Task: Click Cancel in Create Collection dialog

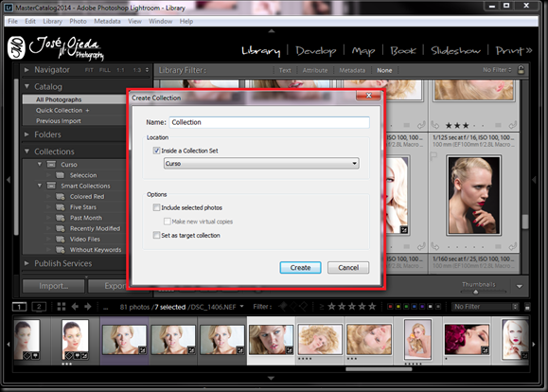Action: [x=348, y=268]
